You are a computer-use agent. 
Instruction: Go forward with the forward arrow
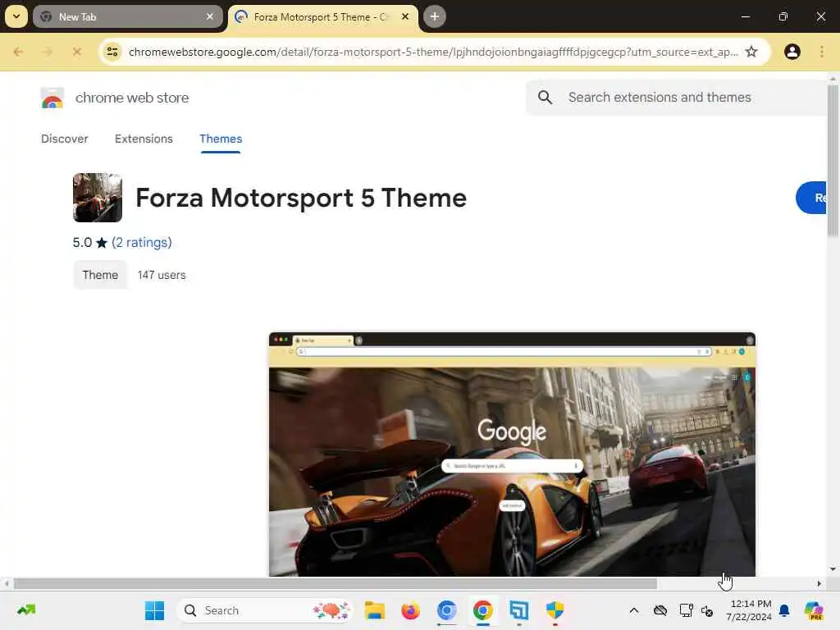tap(48, 52)
